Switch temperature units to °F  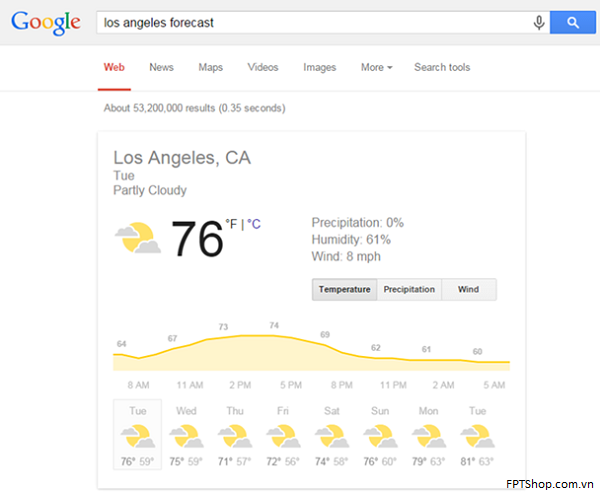click(x=231, y=224)
